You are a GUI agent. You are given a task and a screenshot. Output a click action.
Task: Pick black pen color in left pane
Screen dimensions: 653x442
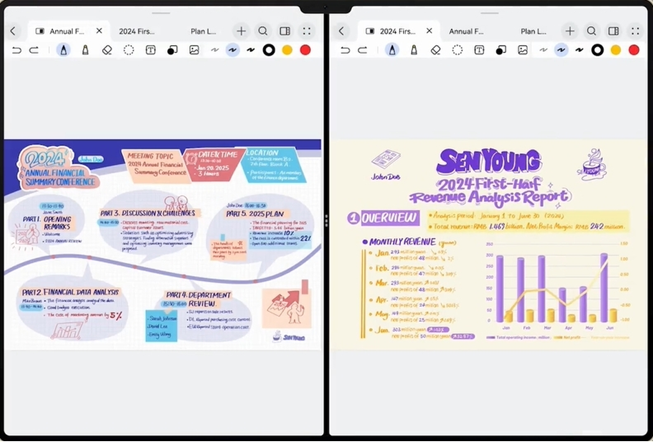pyautogui.click(x=269, y=50)
